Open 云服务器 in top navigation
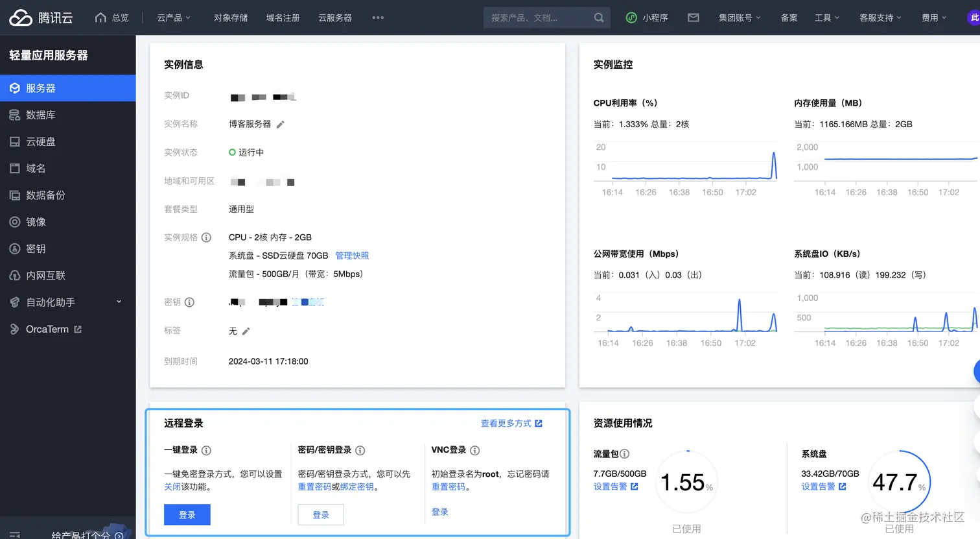This screenshot has width=980, height=539. [335, 18]
